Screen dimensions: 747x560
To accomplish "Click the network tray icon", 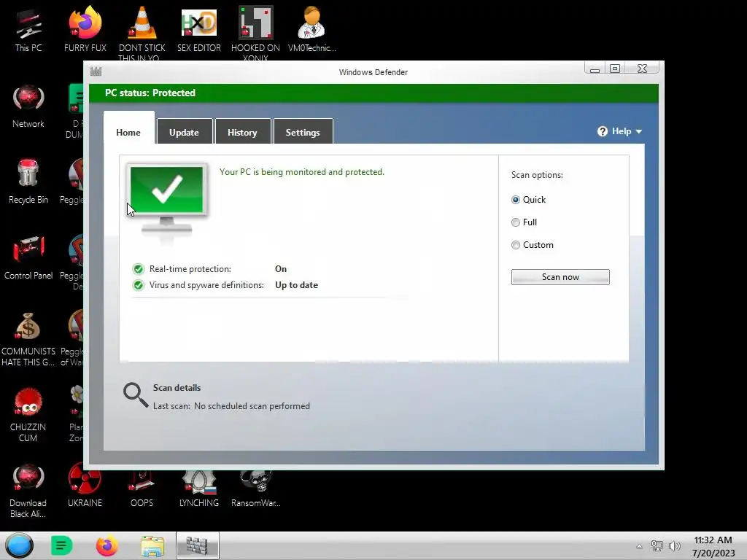I will [657, 546].
